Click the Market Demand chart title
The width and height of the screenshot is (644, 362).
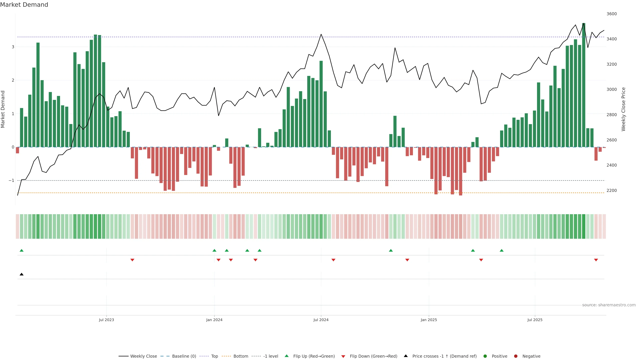(24, 5)
